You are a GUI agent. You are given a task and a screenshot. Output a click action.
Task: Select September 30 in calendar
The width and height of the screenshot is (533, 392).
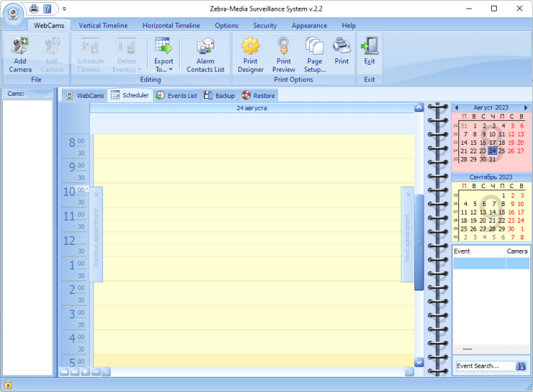point(511,229)
